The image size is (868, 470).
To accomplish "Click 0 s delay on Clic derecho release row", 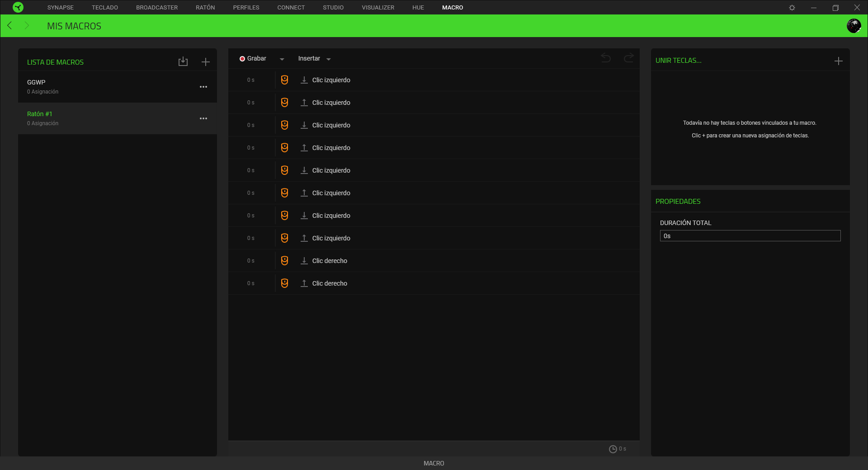I will (x=251, y=283).
